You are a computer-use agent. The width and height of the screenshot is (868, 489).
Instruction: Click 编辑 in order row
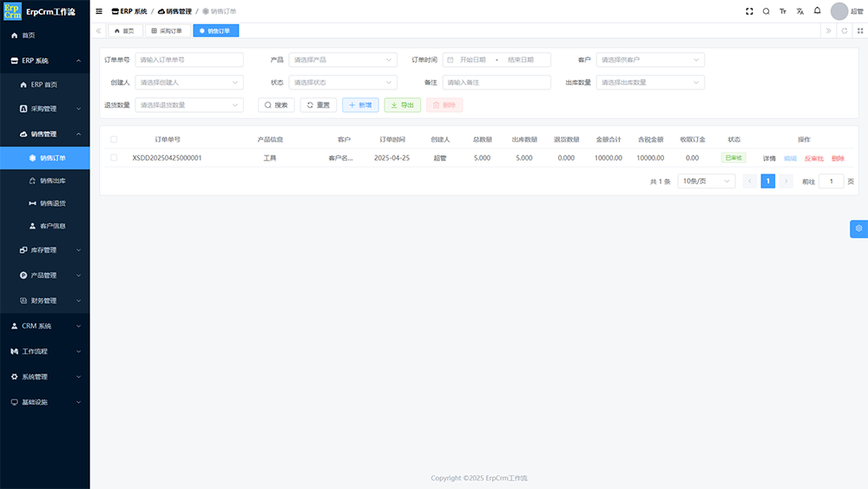790,158
